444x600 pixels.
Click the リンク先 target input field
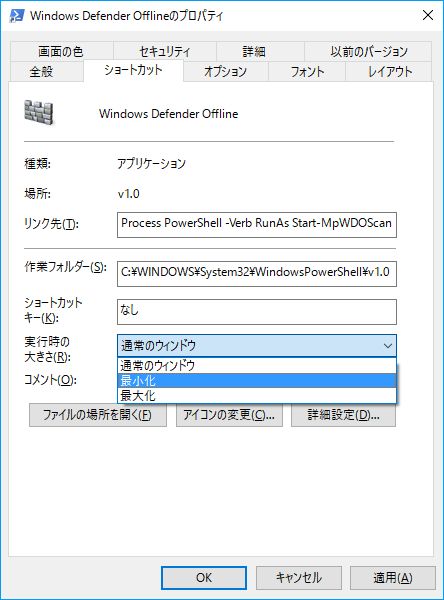[257, 225]
